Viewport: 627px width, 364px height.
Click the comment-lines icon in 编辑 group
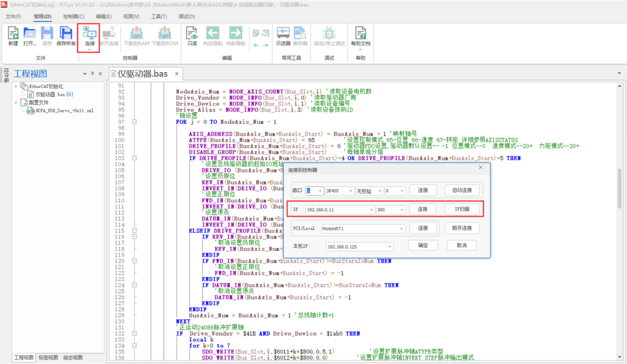(x=256, y=33)
